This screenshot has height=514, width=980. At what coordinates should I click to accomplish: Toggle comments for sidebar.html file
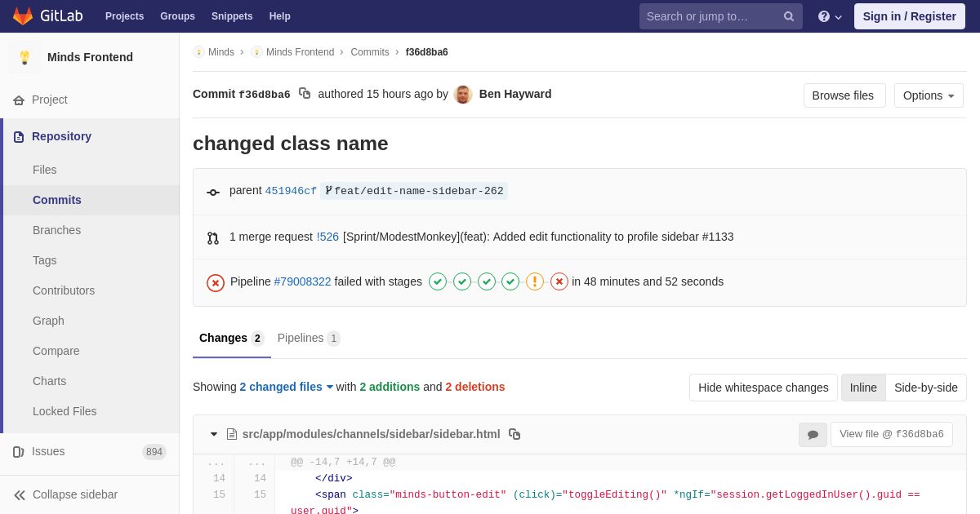click(x=813, y=435)
